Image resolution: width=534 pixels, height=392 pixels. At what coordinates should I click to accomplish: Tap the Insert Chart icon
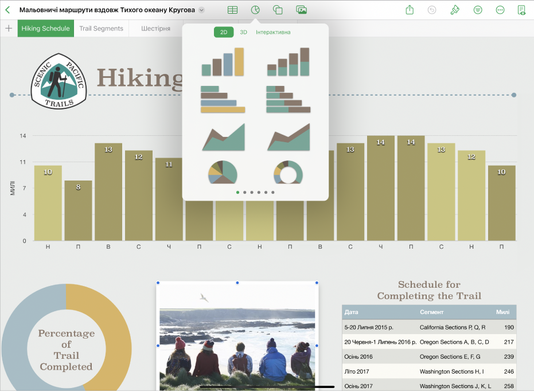[255, 10]
